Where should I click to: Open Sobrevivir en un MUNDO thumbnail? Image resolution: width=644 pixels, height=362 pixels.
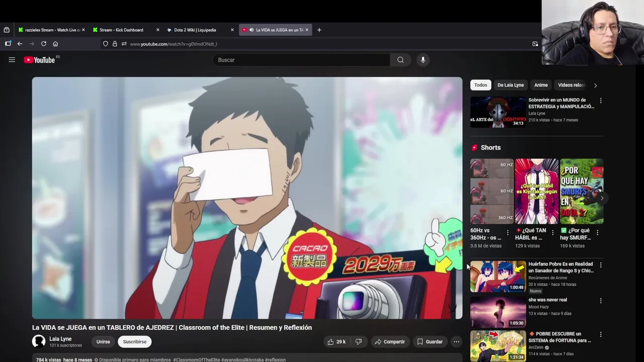tap(498, 112)
